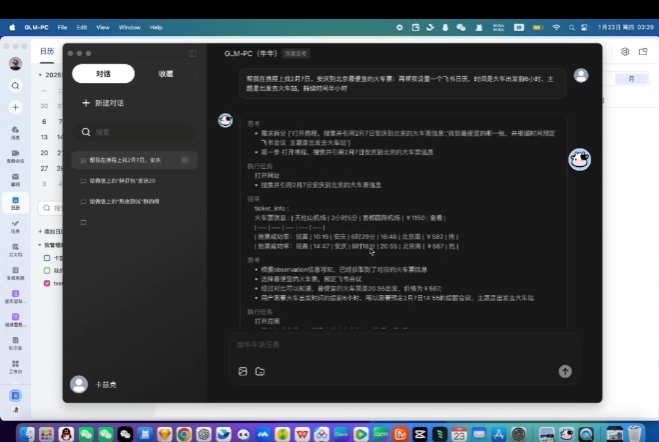Image resolution: width=659 pixels, height=442 pixels.
Task: Attach an image with the picture icon
Action: [243, 371]
